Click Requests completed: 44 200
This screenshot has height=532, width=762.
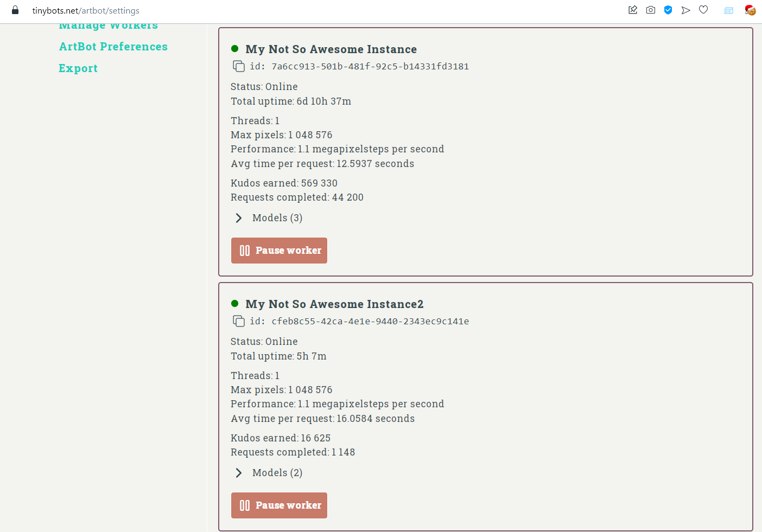(297, 197)
